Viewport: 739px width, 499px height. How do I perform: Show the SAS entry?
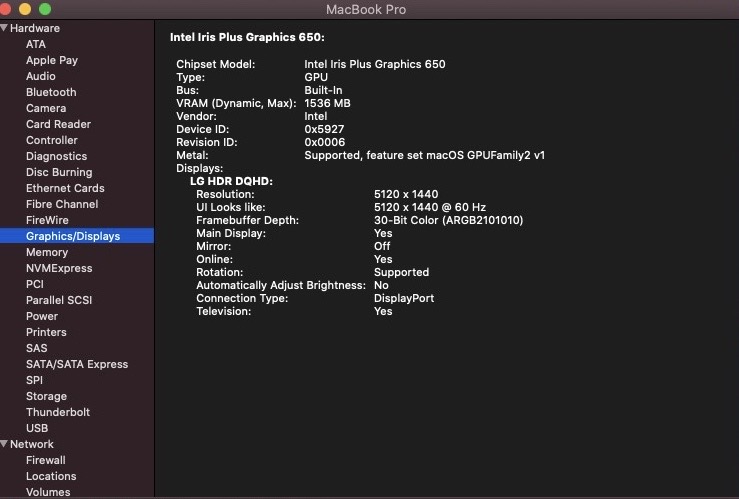36,349
